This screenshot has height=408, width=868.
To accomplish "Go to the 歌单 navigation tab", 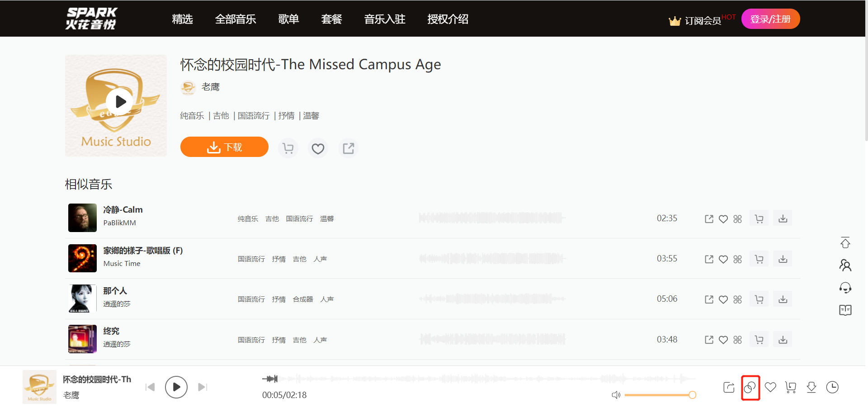I will click(x=288, y=19).
